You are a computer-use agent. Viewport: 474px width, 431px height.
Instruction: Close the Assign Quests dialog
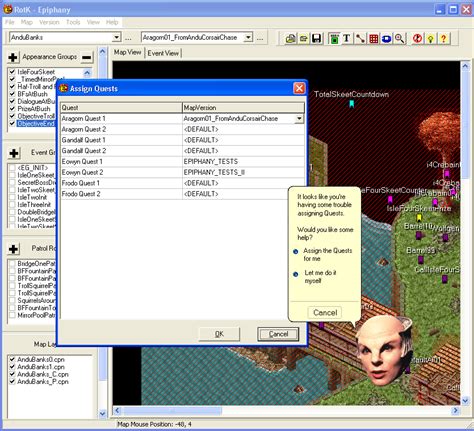tap(299, 88)
